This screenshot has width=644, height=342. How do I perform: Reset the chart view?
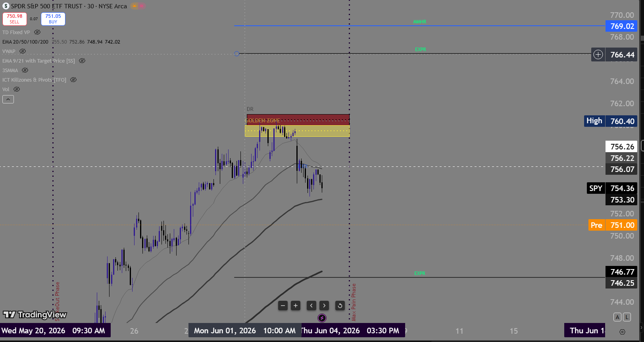click(x=340, y=306)
